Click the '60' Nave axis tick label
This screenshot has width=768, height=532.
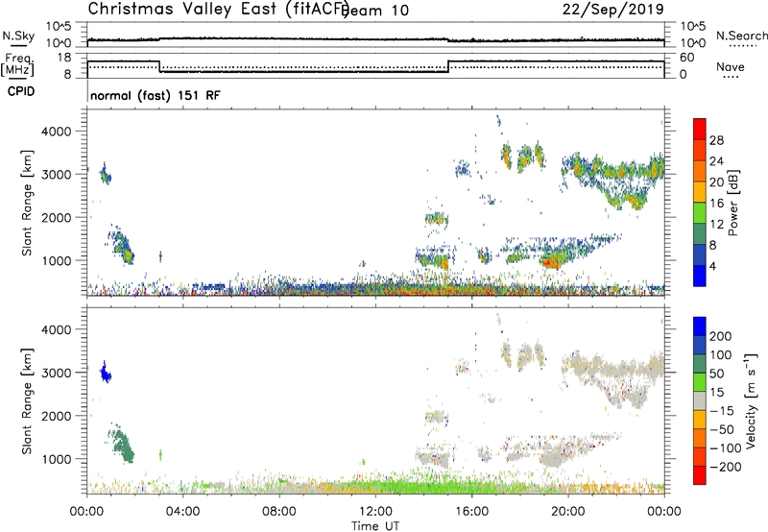coord(687,58)
